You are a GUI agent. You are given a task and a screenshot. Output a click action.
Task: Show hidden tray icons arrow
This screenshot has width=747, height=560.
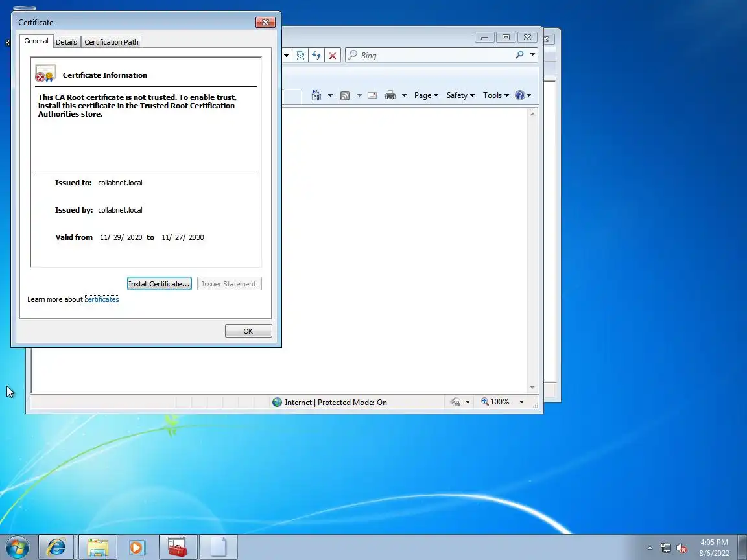point(650,548)
